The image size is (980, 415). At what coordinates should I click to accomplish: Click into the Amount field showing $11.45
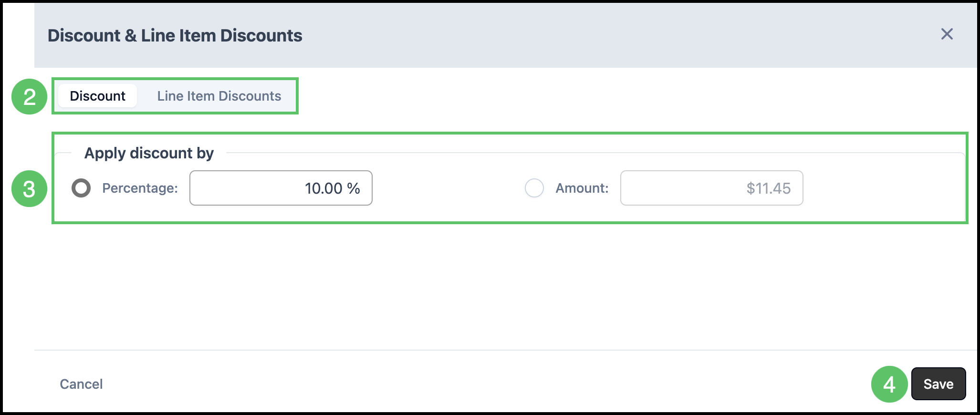point(711,188)
